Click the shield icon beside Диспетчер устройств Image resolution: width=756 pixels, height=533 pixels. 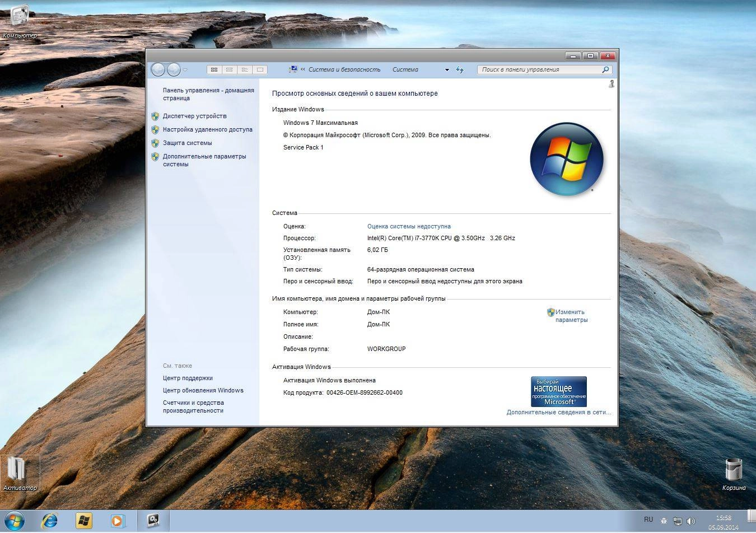155,116
